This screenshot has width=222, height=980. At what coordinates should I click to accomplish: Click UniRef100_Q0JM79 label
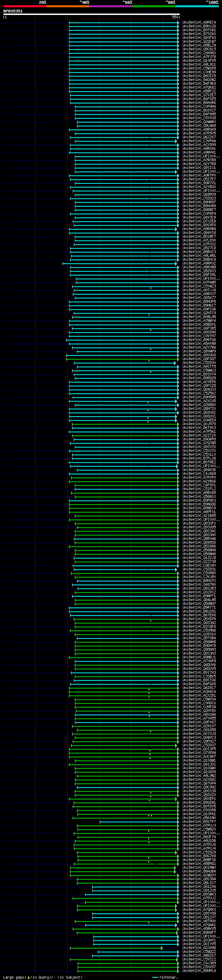coord(199,424)
